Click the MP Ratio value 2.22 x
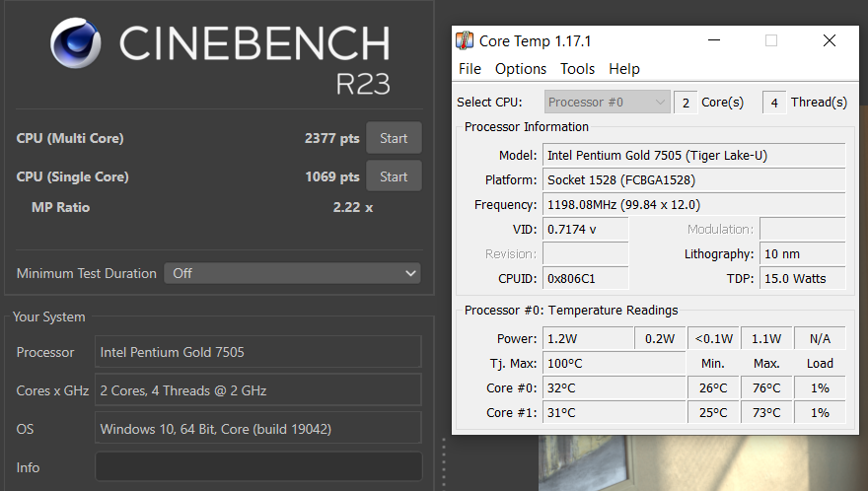 coord(353,208)
